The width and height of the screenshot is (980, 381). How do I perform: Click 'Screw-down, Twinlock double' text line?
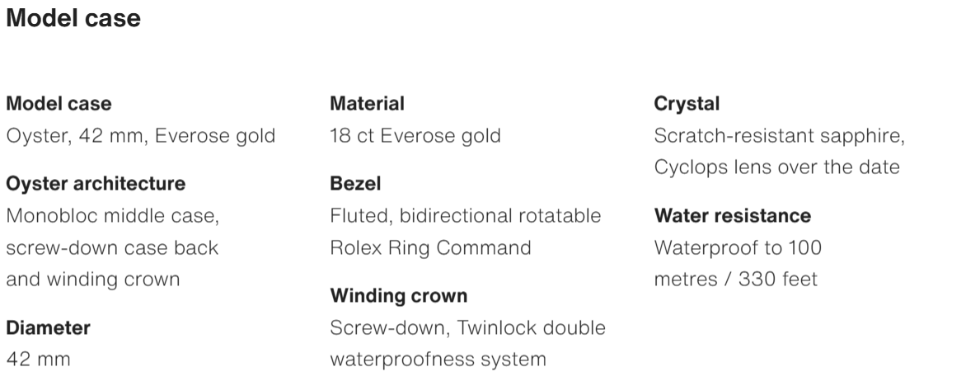[x=467, y=327]
